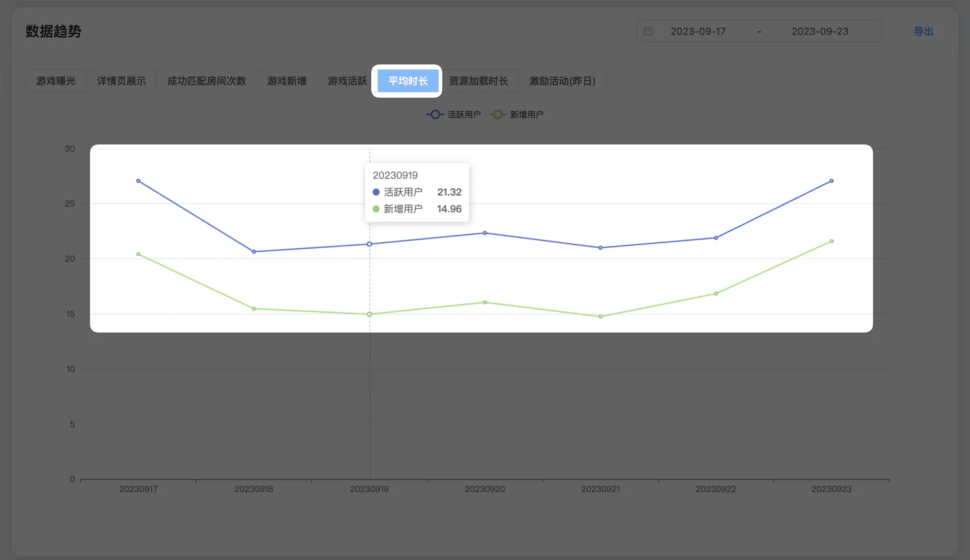Switch to the 游戏活跃 tab
Image resolution: width=970 pixels, height=560 pixels.
coord(347,81)
